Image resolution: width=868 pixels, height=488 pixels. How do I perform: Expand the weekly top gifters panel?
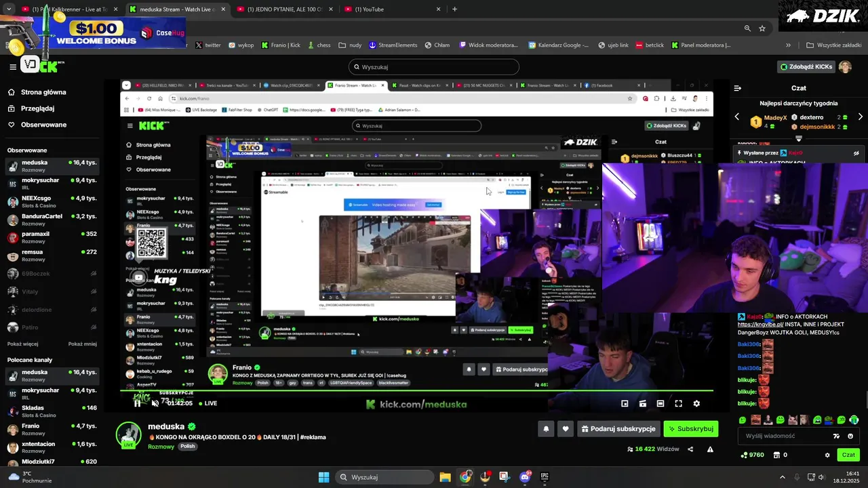tap(799, 138)
